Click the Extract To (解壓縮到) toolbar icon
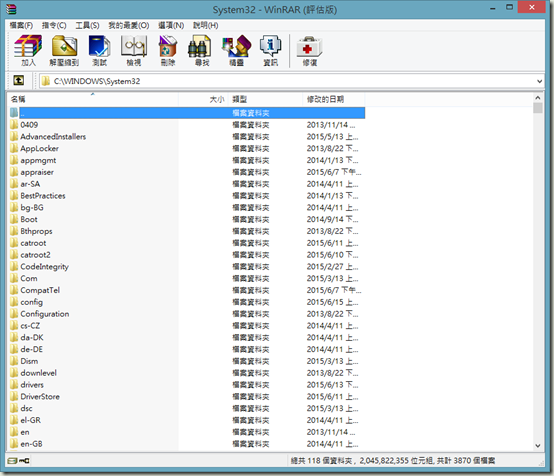554x476 pixels. pos(64,46)
